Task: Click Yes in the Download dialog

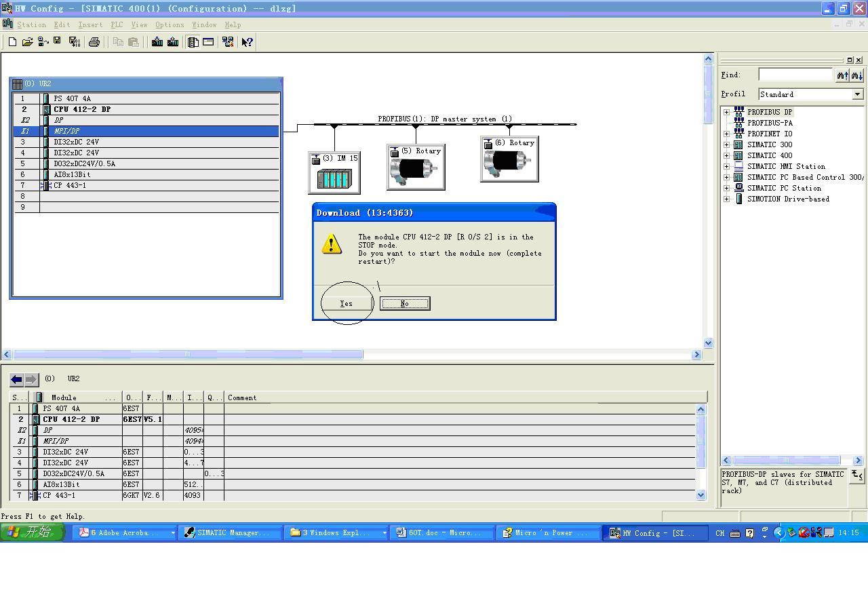Action: (x=347, y=303)
